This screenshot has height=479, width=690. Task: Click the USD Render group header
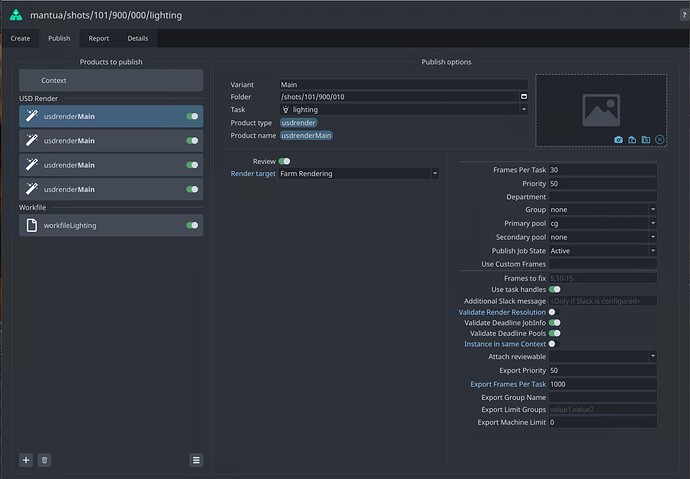click(x=38, y=99)
